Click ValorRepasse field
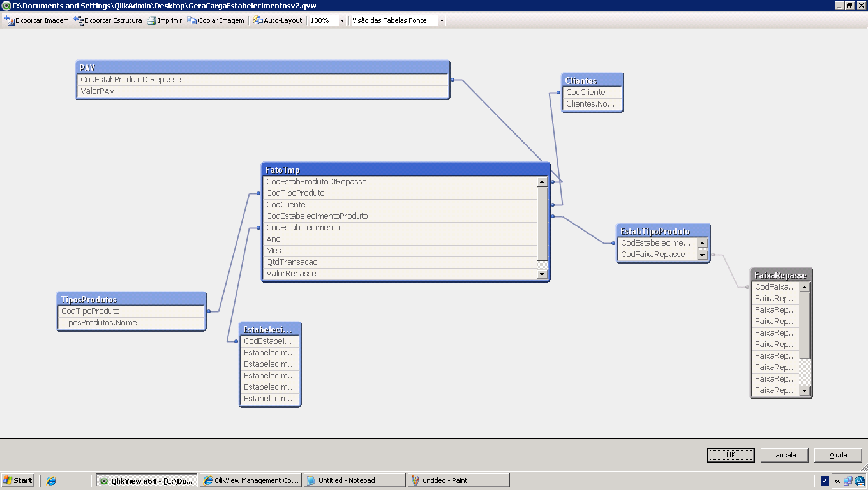868x490 pixels. [x=400, y=274]
